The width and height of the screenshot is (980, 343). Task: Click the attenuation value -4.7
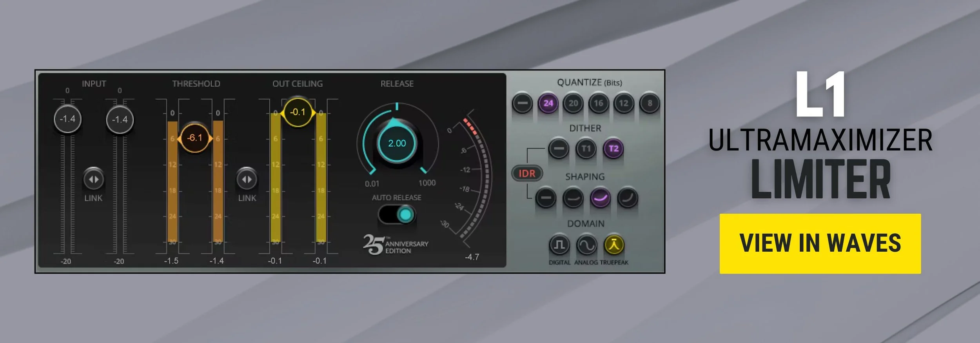pos(472,257)
